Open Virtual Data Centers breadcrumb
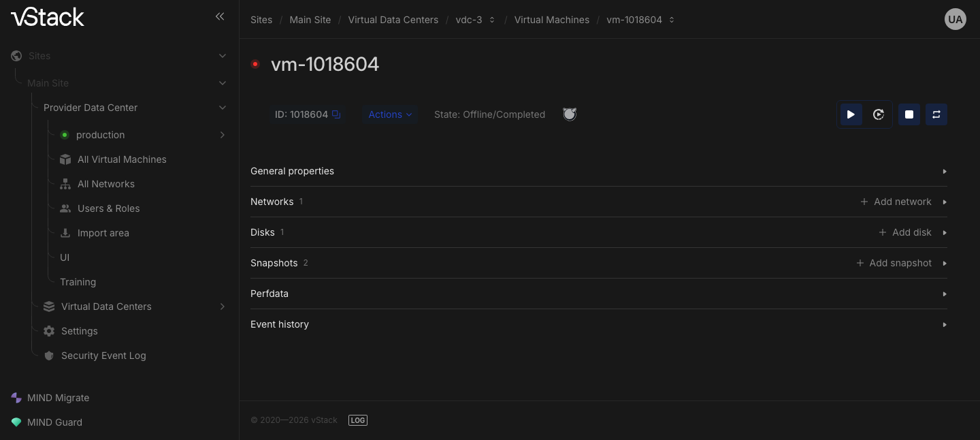980x440 pixels. [x=393, y=20]
